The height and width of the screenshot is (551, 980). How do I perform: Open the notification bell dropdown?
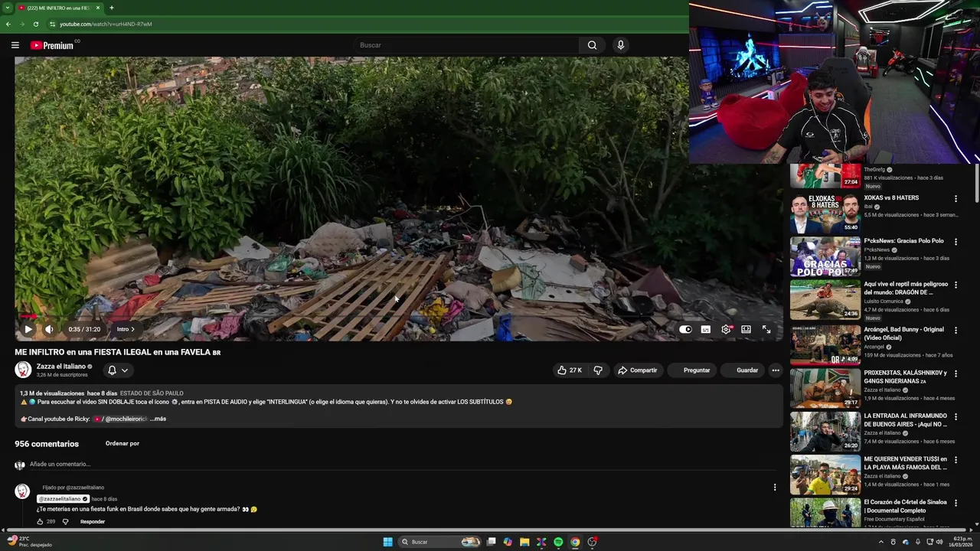[118, 370]
